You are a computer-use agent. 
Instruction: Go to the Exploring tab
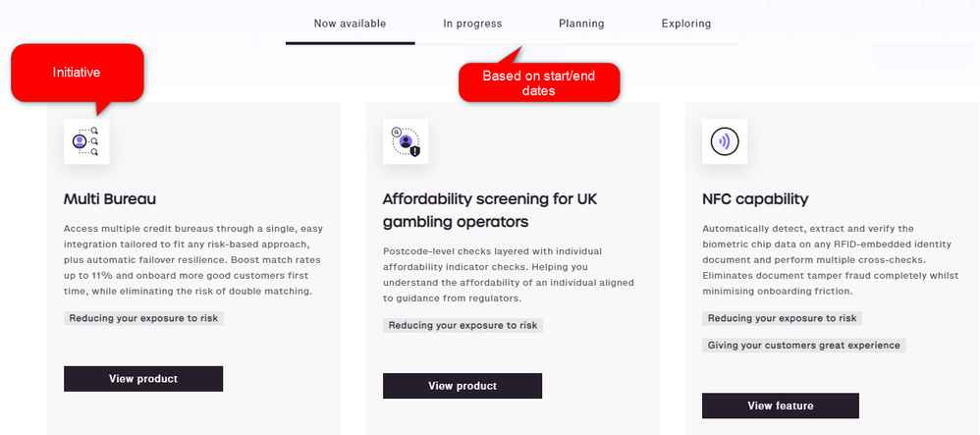686,24
